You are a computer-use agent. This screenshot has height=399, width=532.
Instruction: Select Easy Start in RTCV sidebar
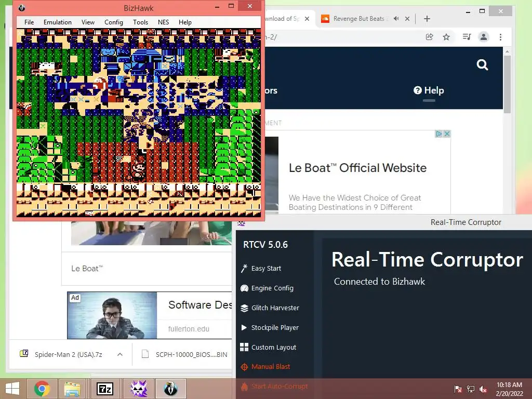266,269
